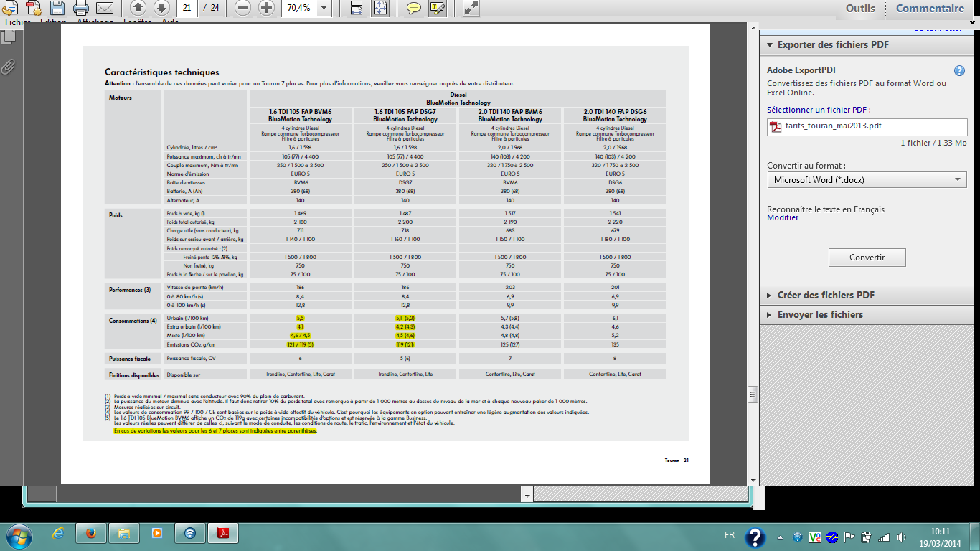This screenshot has width=980, height=551.
Task: Select the highlight text tool
Action: coord(437,8)
